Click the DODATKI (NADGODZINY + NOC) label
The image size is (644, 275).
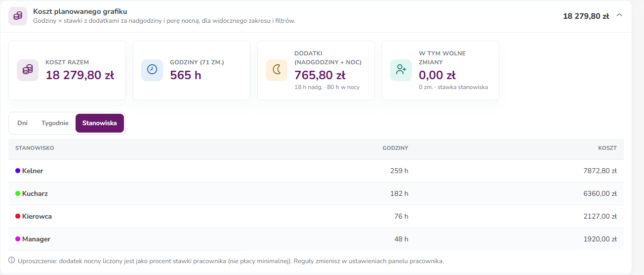click(328, 58)
